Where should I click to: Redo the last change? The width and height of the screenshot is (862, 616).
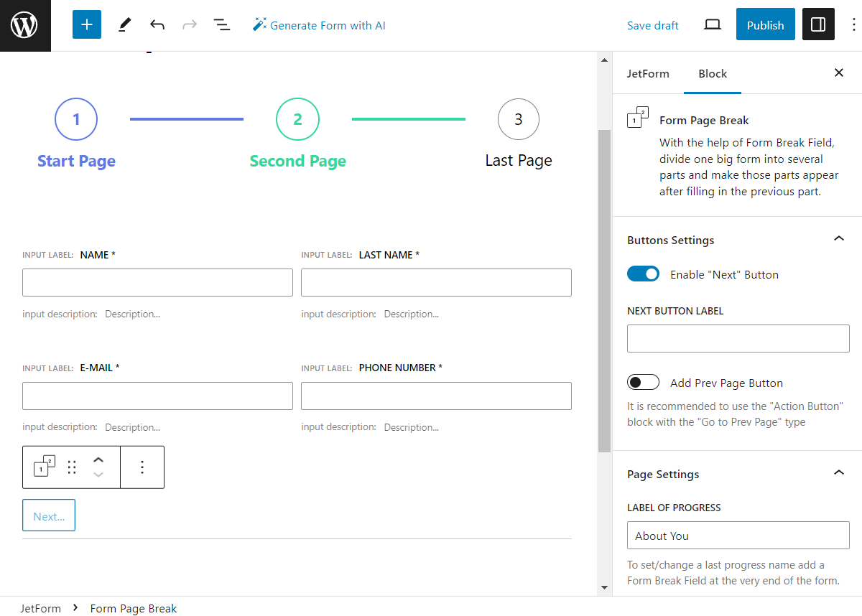tap(189, 24)
